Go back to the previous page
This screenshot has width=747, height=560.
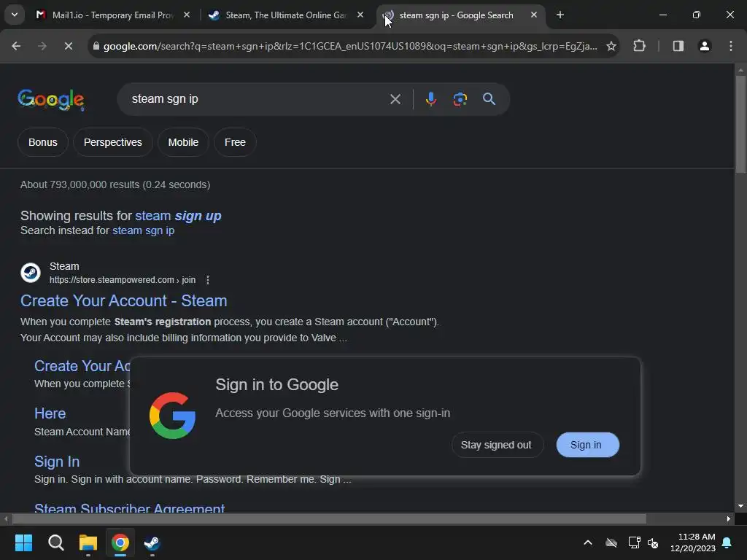(16, 46)
